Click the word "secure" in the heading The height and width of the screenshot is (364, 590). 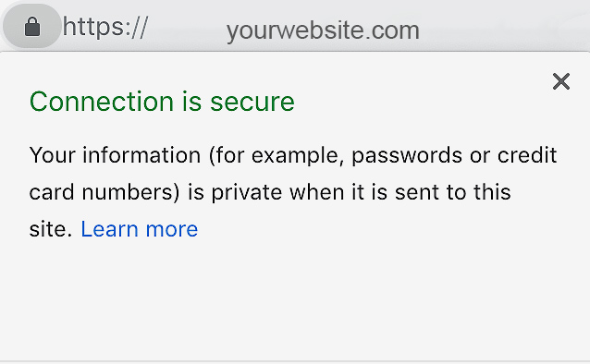click(x=252, y=103)
